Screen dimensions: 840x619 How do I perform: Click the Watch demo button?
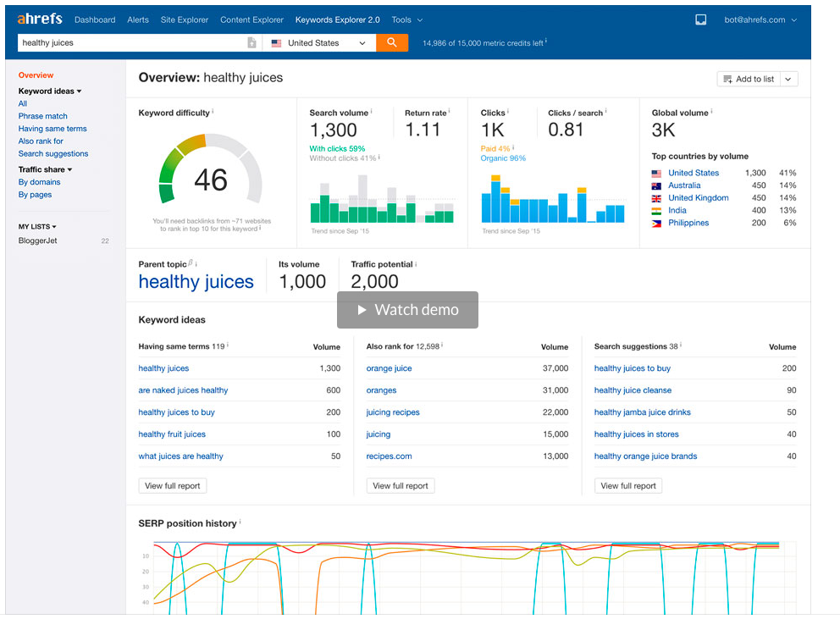click(x=407, y=310)
